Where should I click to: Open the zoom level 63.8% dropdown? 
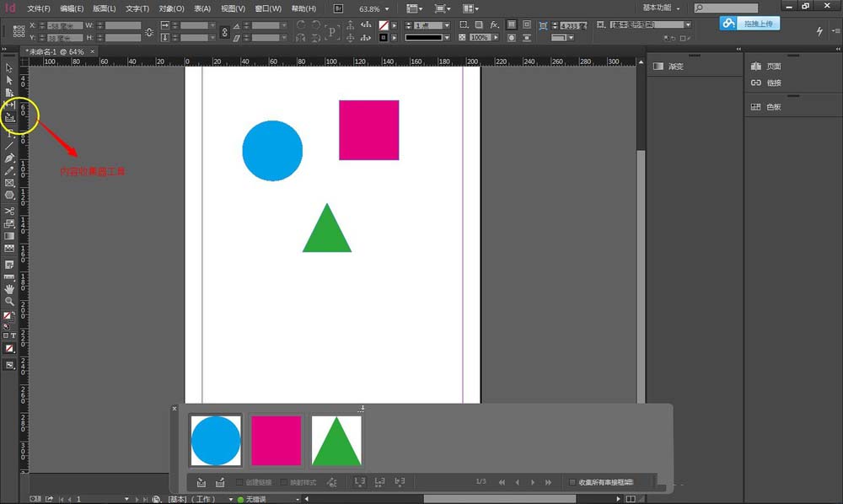(387, 8)
